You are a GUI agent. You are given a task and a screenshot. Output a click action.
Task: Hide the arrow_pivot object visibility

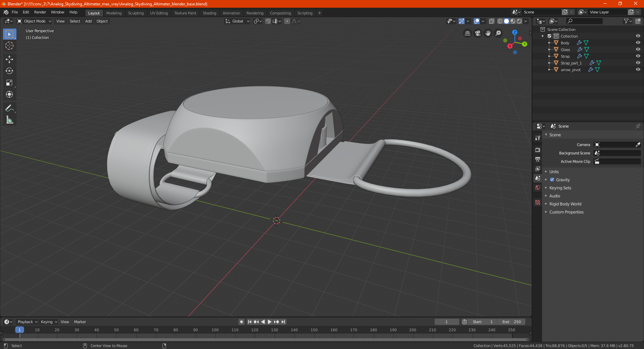(638, 69)
